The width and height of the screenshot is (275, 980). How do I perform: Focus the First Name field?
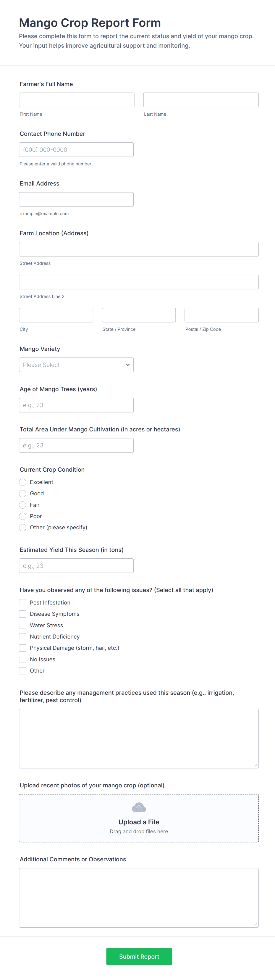[77, 100]
